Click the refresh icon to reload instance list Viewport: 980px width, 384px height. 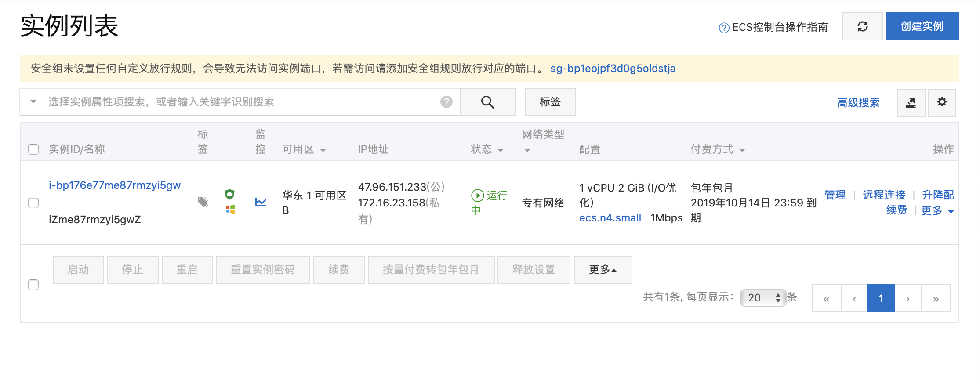click(x=862, y=26)
